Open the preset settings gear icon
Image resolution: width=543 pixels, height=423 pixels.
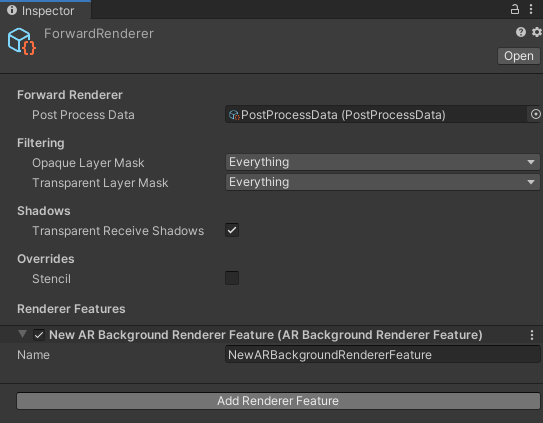click(536, 32)
